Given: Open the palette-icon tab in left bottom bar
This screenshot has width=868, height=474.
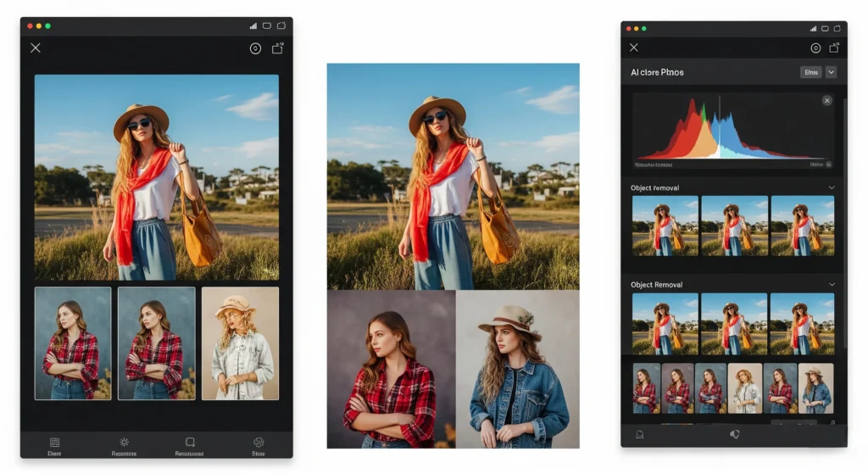Looking at the screenshot, I should (259, 446).
